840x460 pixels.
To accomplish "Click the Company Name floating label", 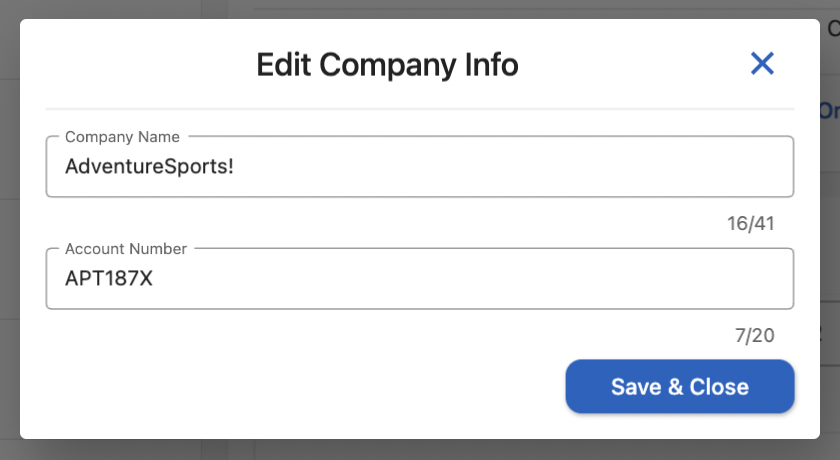I will tap(122, 137).
